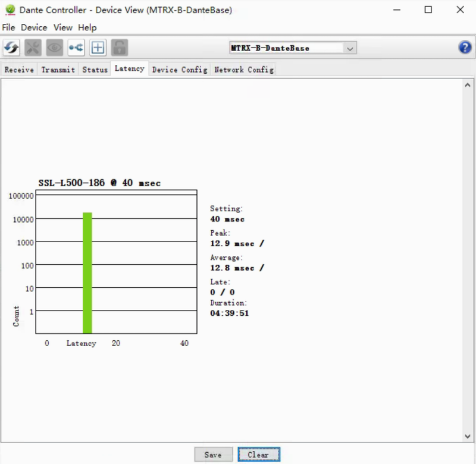
Task: Click the Identify device eye icon
Action: [x=55, y=48]
